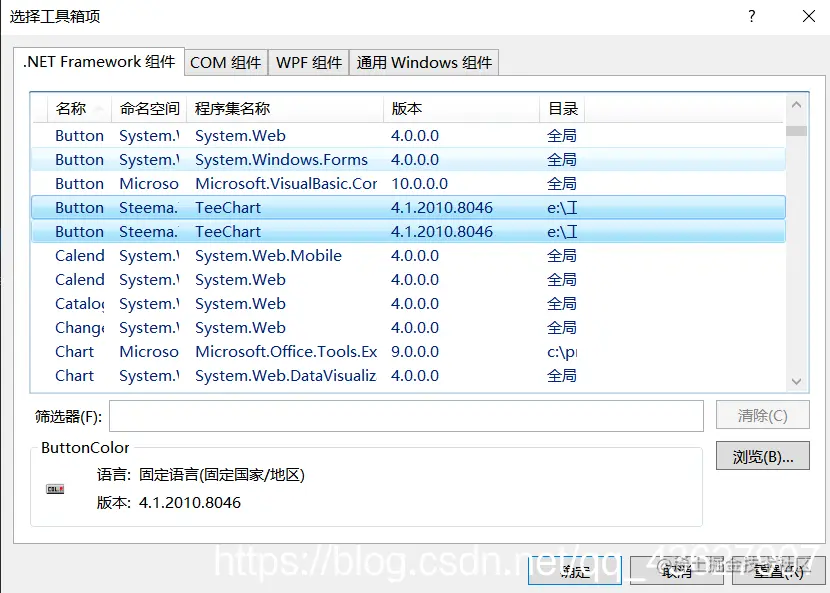The height and width of the screenshot is (593, 830).
Task: Select the Calendar row from System.Web.Mobile
Action: (408, 256)
